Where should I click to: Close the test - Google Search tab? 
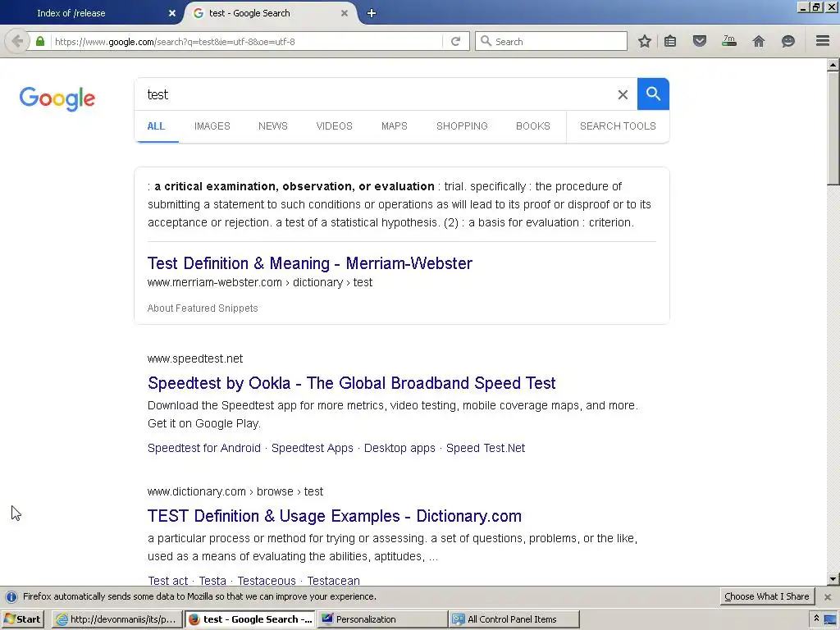pyautogui.click(x=345, y=13)
